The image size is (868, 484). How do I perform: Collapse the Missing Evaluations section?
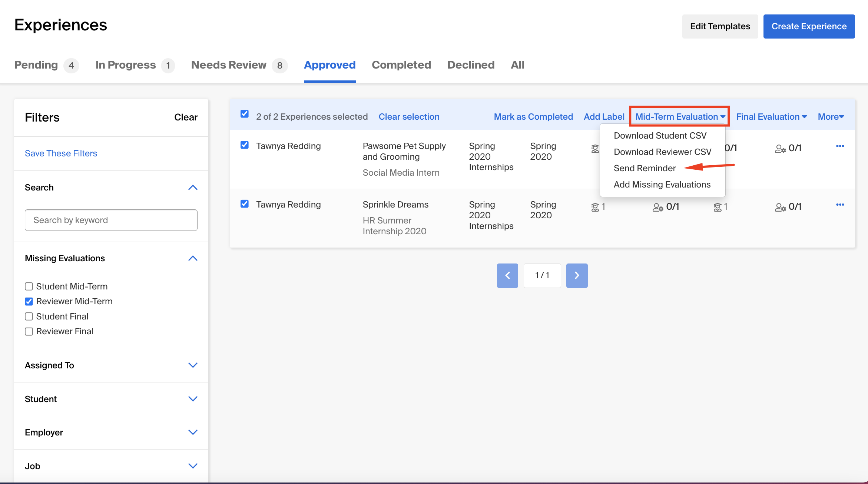coord(193,258)
